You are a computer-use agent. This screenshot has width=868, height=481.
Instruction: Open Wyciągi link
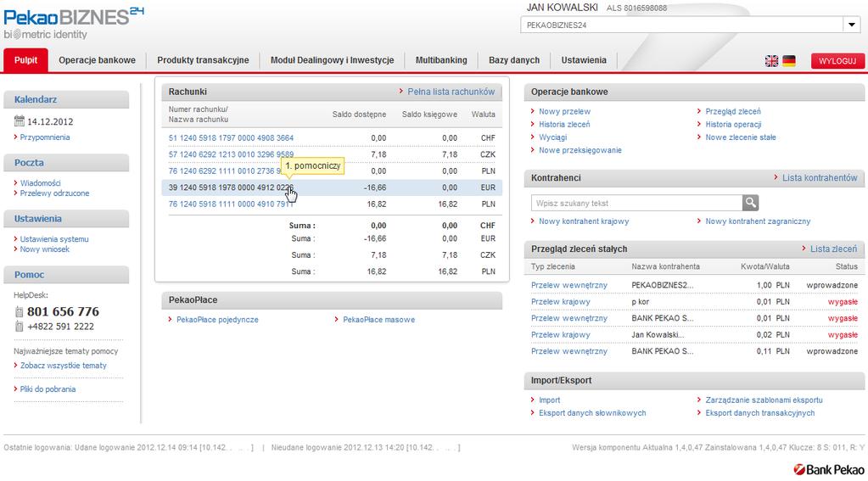553,137
